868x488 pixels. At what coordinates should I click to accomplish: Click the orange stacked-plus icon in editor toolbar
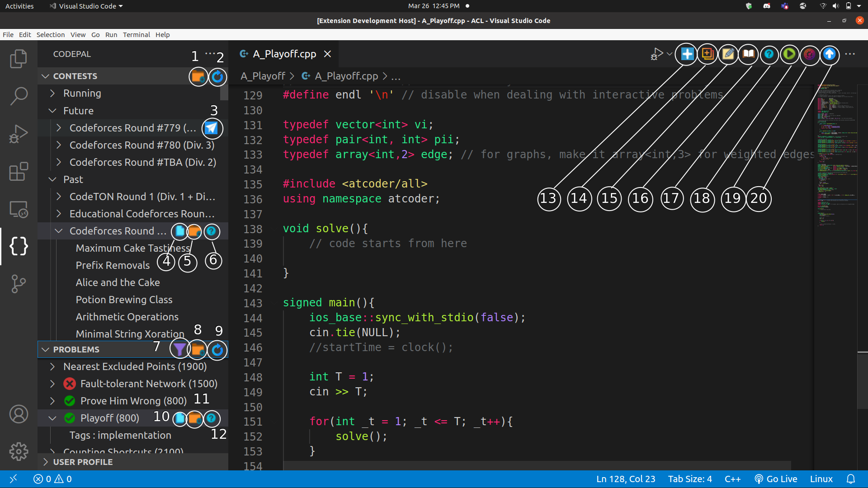pyautogui.click(x=708, y=54)
